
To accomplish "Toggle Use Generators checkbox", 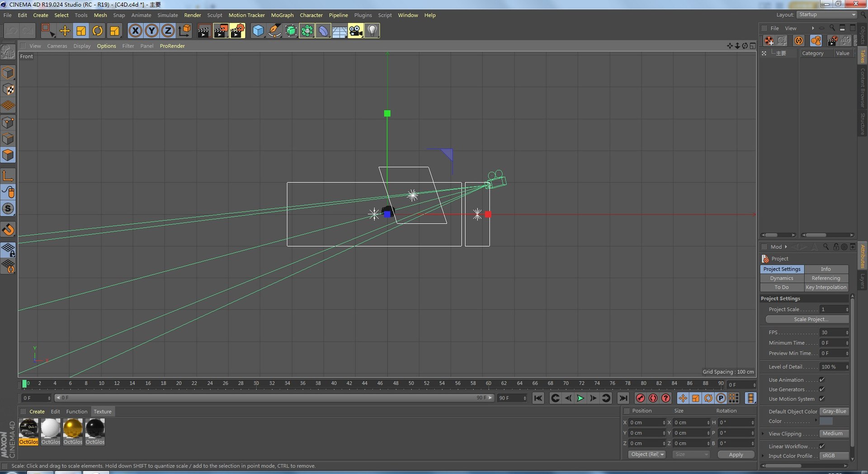I will pyautogui.click(x=822, y=389).
